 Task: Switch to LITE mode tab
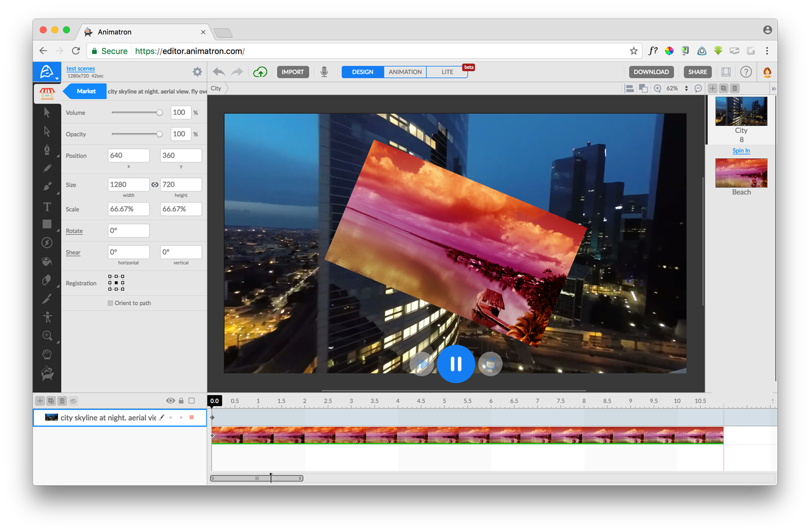click(447, 72)
